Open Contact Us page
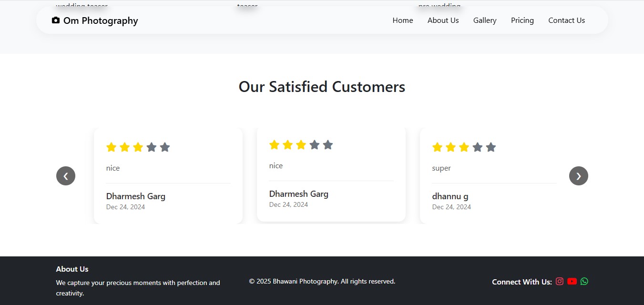The width and height of the screenshot is (644, 305). tap(566, 20)
